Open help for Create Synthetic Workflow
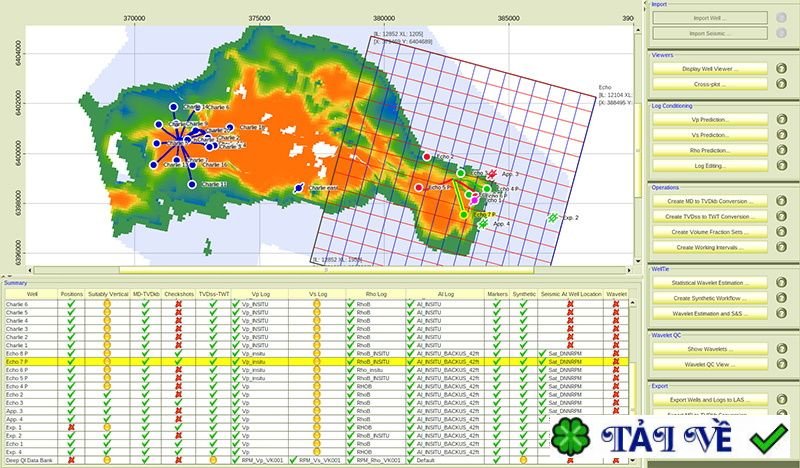 pyautogui.click(x=781, y=298)
